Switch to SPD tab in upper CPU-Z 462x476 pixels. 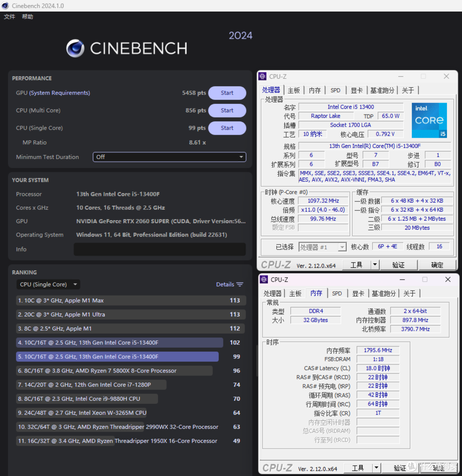point(335,91)
